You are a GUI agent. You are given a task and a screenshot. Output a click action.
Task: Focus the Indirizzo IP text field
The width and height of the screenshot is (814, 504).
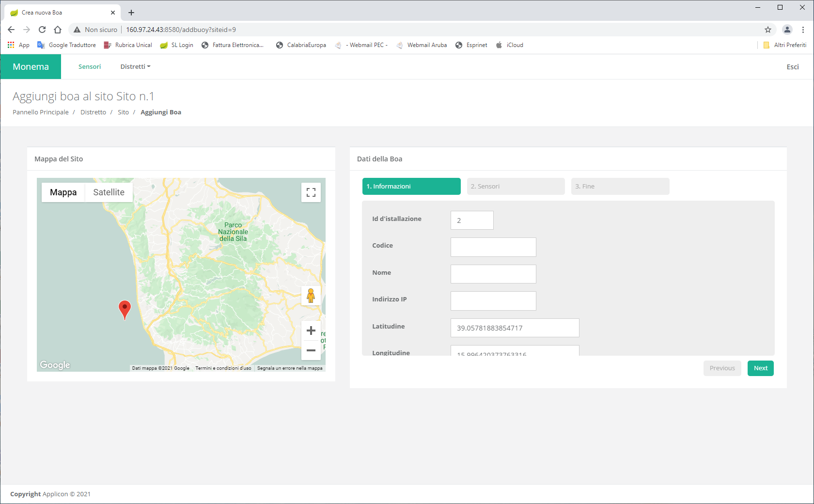coord(493,301)
